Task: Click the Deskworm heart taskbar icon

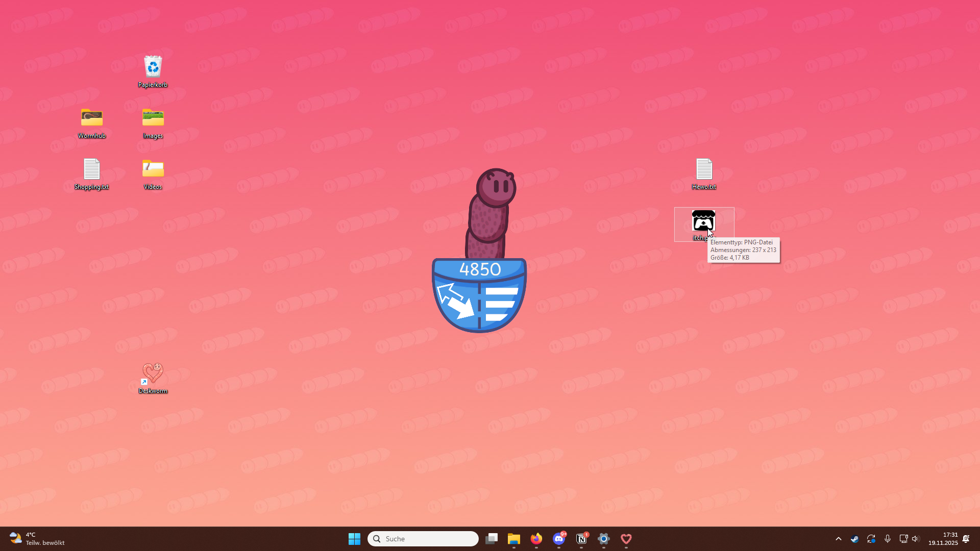Action: (626, 539)
